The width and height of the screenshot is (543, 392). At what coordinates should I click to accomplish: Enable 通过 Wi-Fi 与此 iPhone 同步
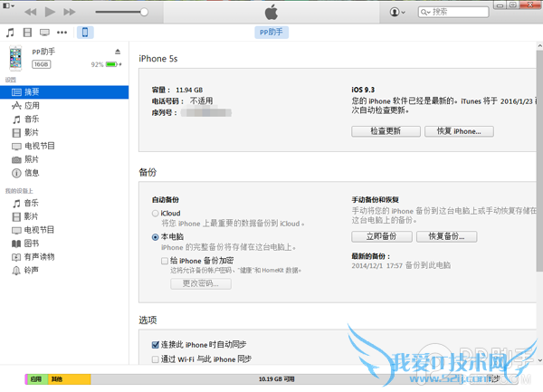click(x=156, y=359)
